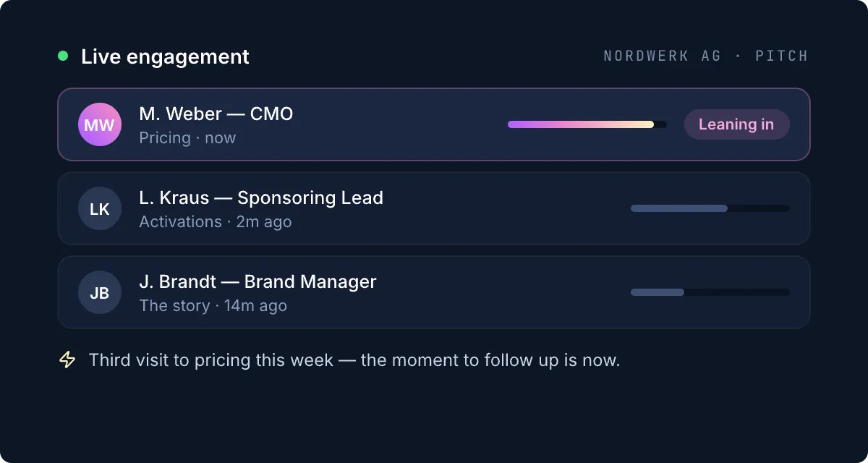Open the J. Brandt — Brand Manager row

point(434,292)
